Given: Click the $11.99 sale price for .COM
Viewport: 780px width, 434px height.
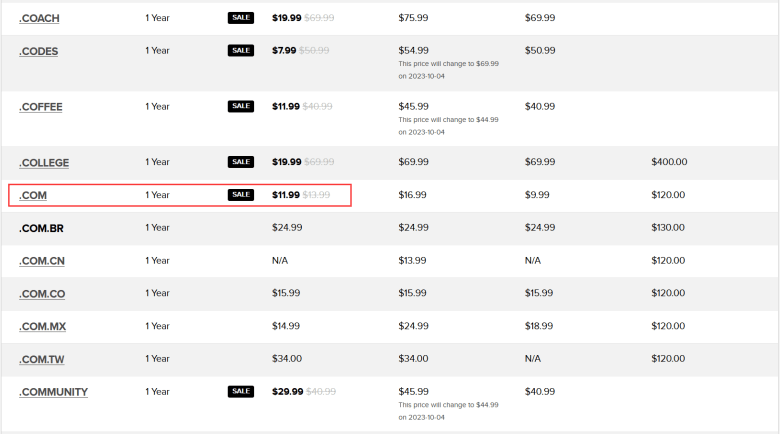Looking at the screenshot, I should coord(286,195).
